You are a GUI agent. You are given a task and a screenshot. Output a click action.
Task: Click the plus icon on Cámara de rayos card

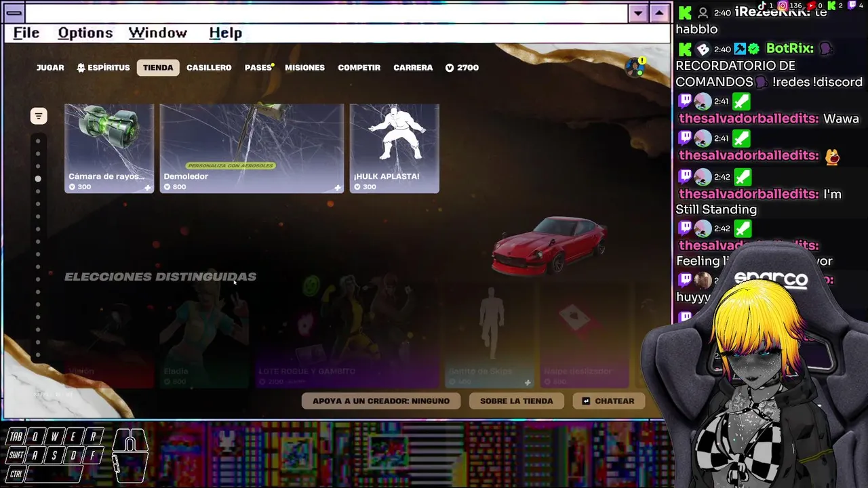(x=147, y=188)
